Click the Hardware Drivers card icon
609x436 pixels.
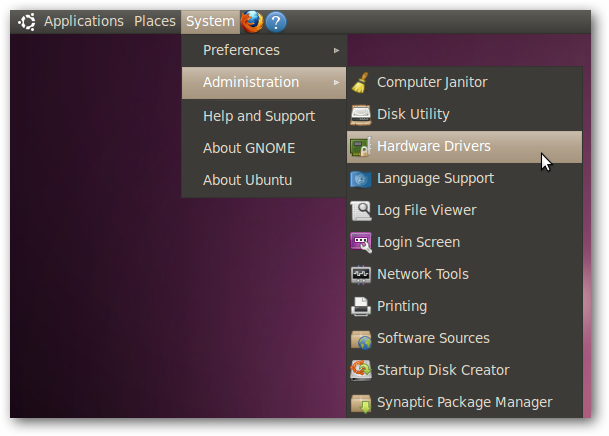coord(361,147)
